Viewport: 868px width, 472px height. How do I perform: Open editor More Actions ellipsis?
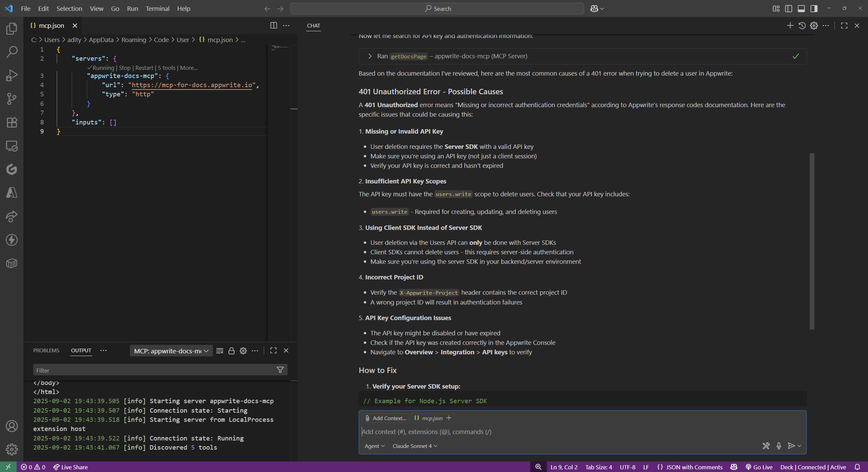coord(286,25)
